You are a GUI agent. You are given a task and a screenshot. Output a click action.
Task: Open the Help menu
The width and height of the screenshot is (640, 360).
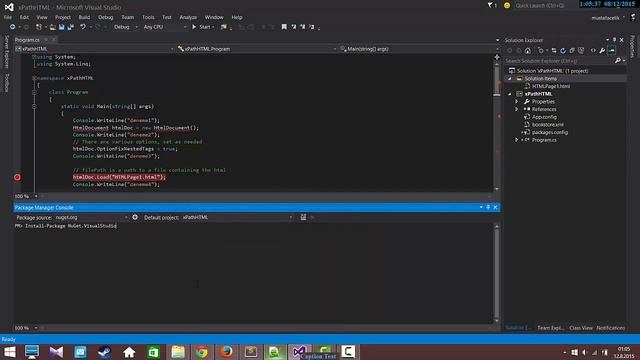[x=237, y=17]
